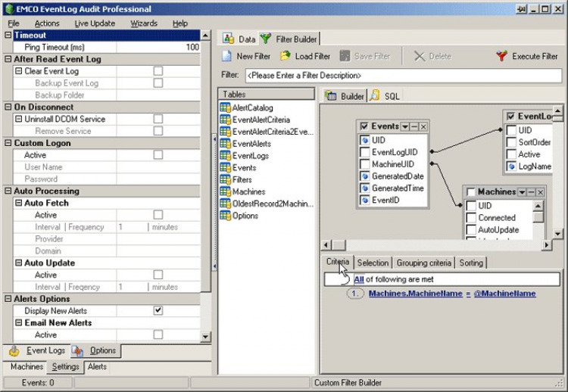The height and width of the screenshot is (392, 568).
Task: Close the Machines table box
Action: (x=540, y=191)
